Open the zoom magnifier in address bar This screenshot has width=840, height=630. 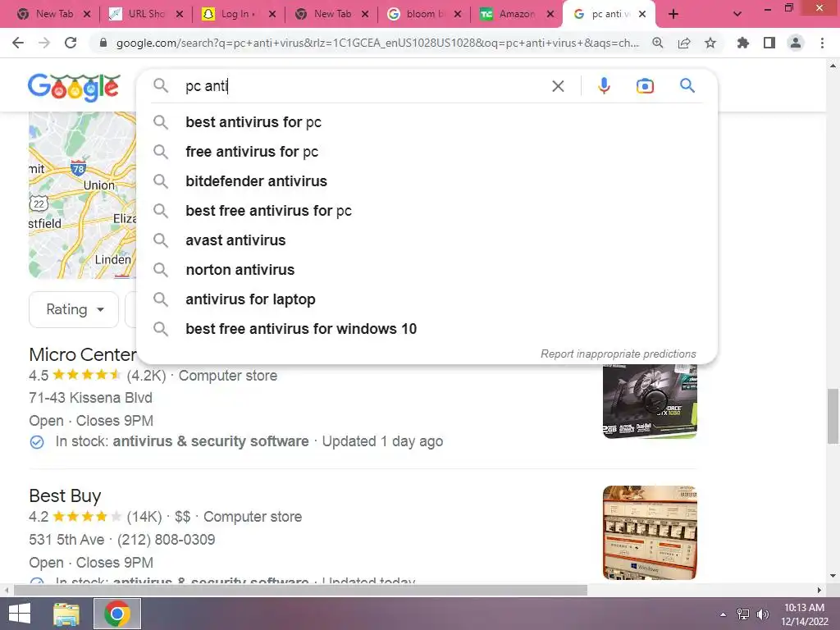tap(658, 43)
